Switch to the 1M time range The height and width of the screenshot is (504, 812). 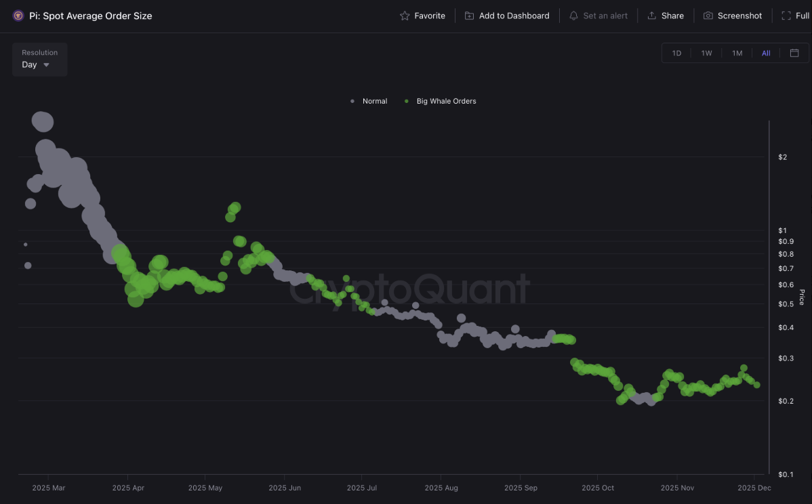737,53
